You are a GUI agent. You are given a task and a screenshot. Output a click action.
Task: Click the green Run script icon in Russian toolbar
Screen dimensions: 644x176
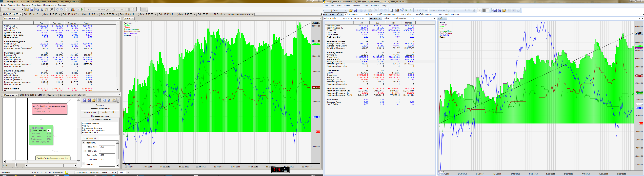[82, 10]
